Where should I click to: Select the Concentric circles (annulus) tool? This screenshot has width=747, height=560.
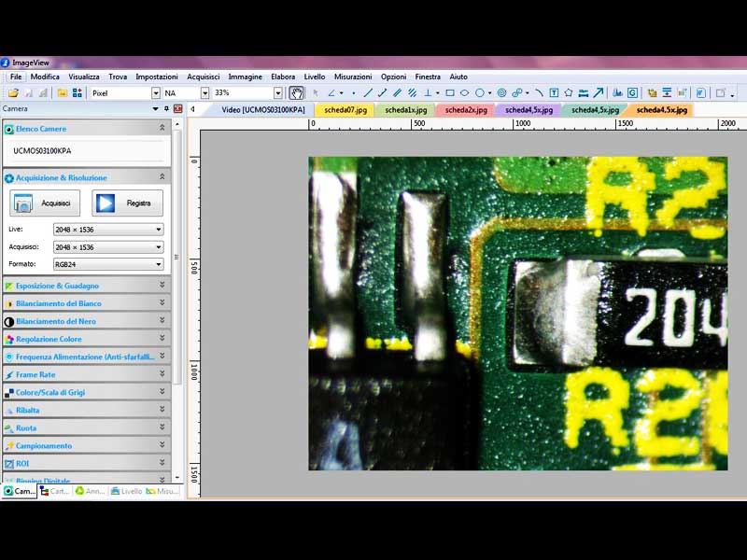[x=501, y=92]
